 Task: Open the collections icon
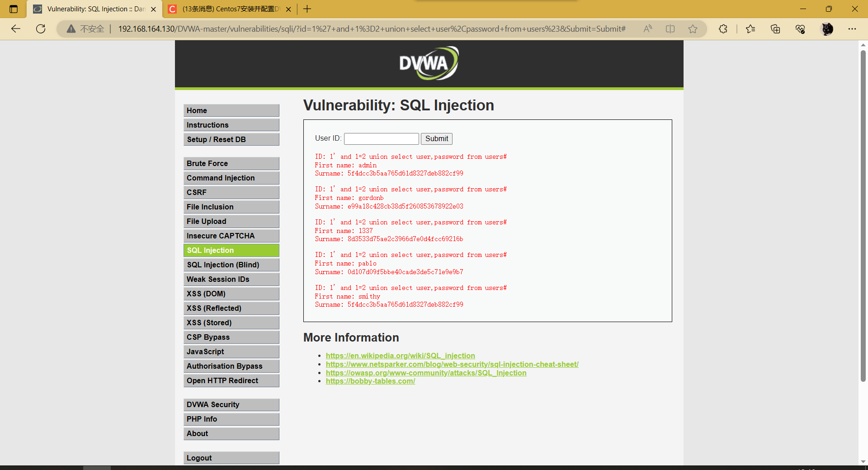pyautogui.click(x=775, y=29)
